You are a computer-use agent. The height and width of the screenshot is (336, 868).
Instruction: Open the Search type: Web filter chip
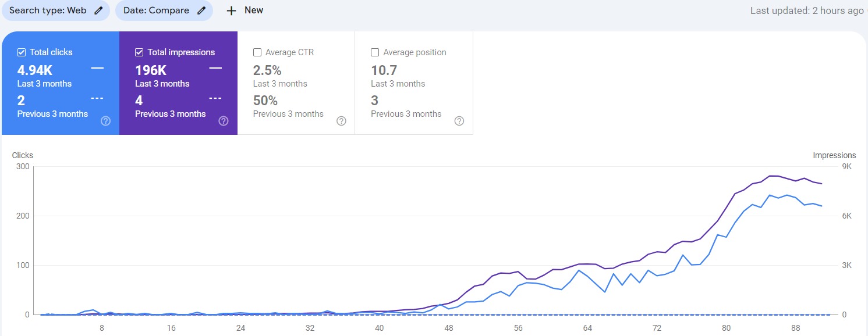click(48, 10)
